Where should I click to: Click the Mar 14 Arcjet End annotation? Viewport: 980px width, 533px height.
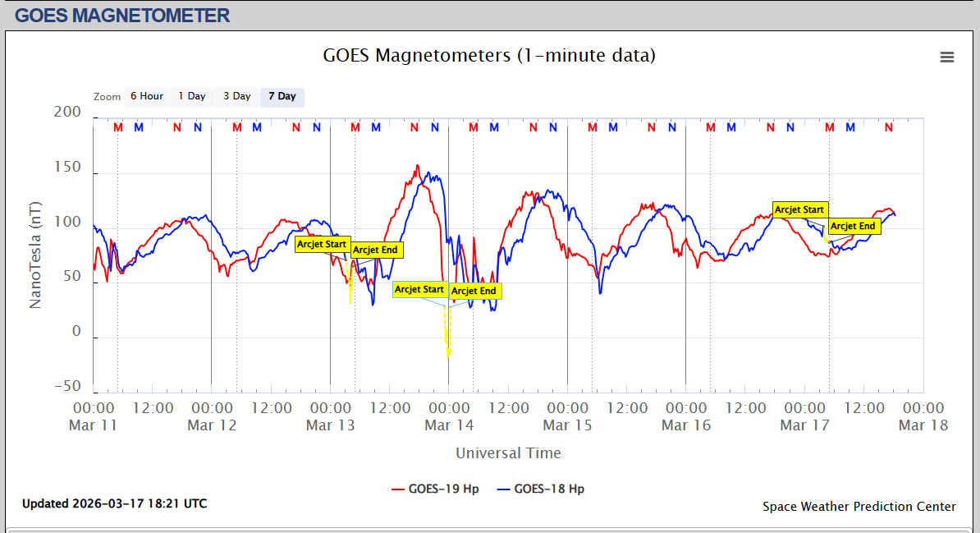point(474,291)
